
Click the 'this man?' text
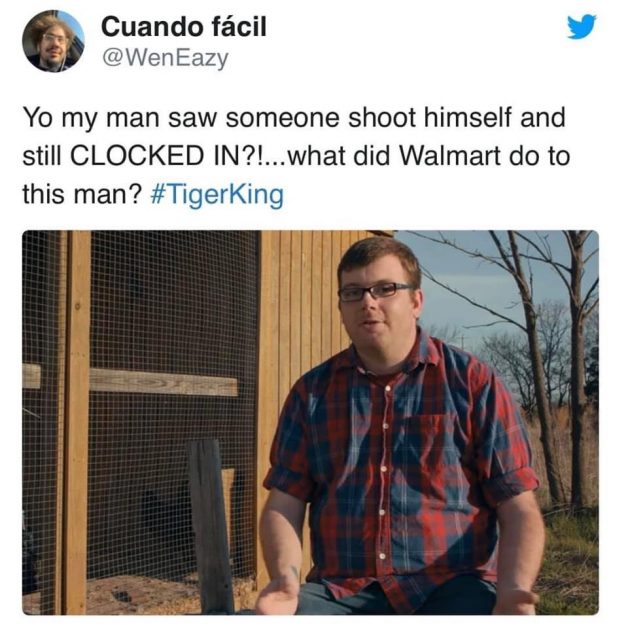point(82,194)
